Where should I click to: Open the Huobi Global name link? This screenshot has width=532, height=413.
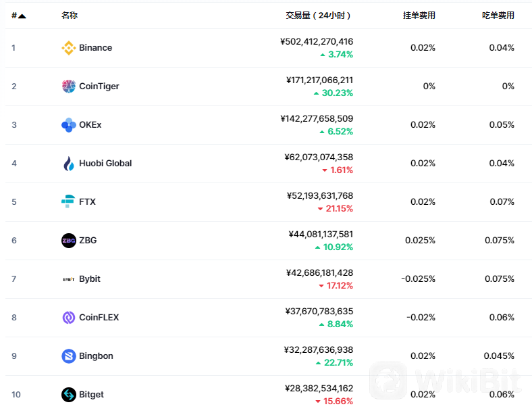tap(105, 164)
